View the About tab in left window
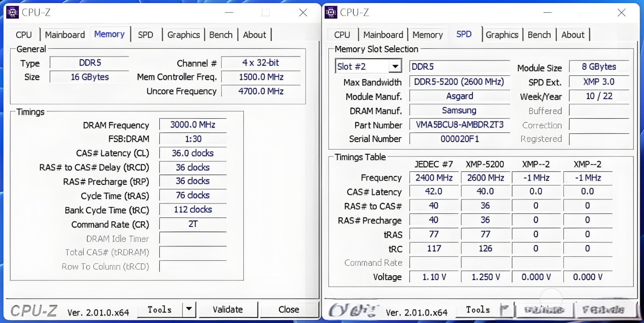Image resolution: width=644 pixels, height=323 pixels. click(255, 34)
